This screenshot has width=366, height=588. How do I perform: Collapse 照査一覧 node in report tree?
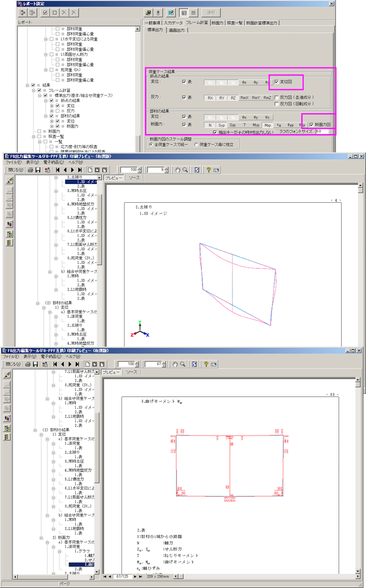(34, 137)
